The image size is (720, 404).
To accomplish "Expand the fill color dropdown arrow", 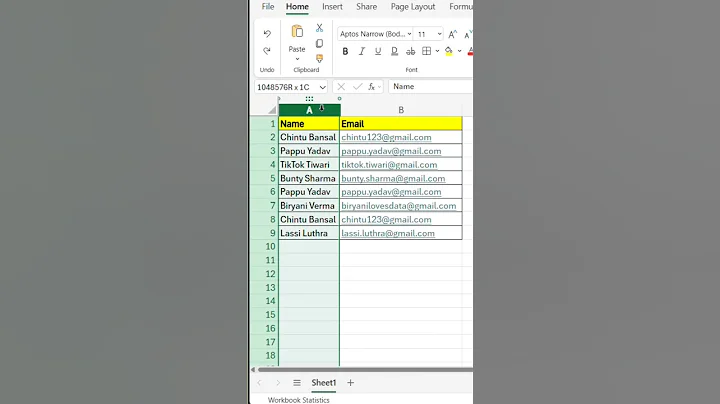I will pyautogui.click(x=459, y=51).
